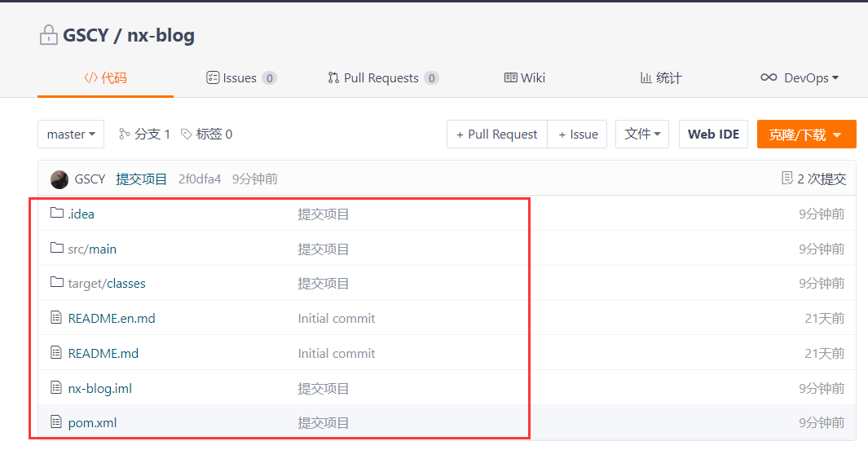Open the README.md file
Viewport: 868px width, 450px height.
103,353
